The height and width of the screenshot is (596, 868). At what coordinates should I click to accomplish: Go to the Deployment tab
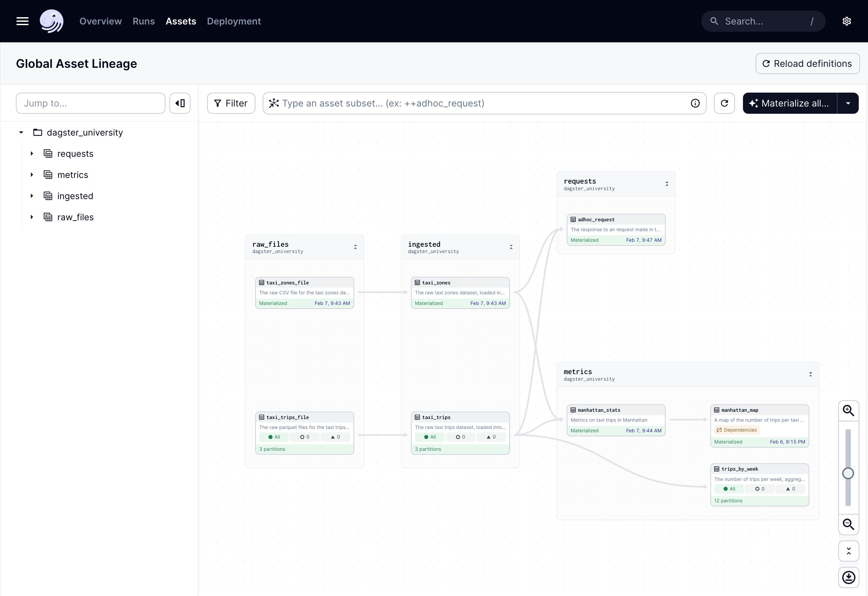coord(234,21)
